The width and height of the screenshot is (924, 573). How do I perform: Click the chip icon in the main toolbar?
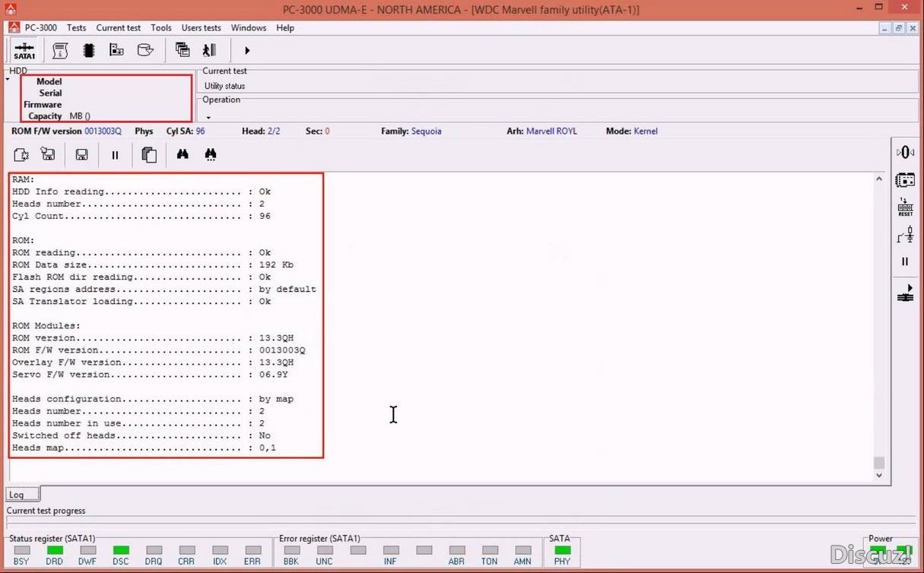[89, 50]
